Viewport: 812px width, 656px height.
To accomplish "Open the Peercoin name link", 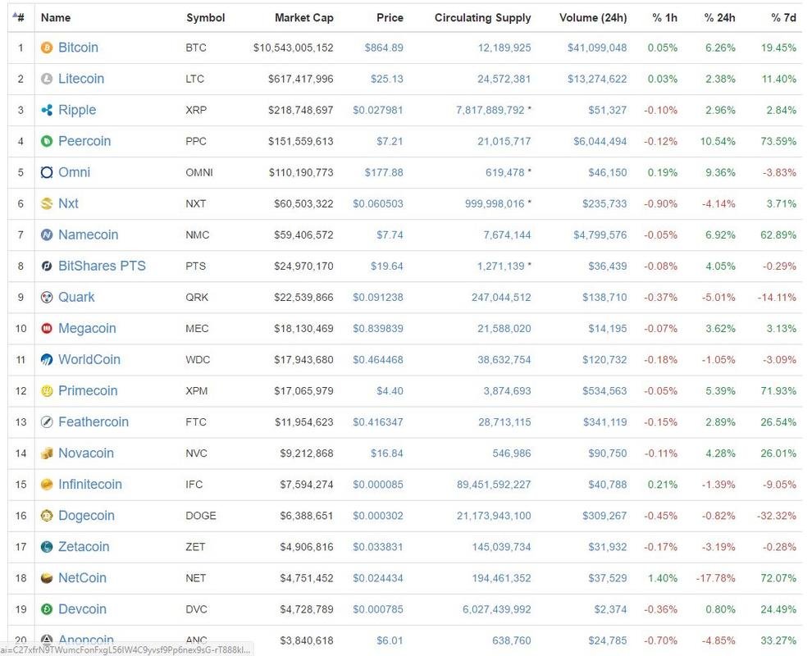I will (84, 141).
